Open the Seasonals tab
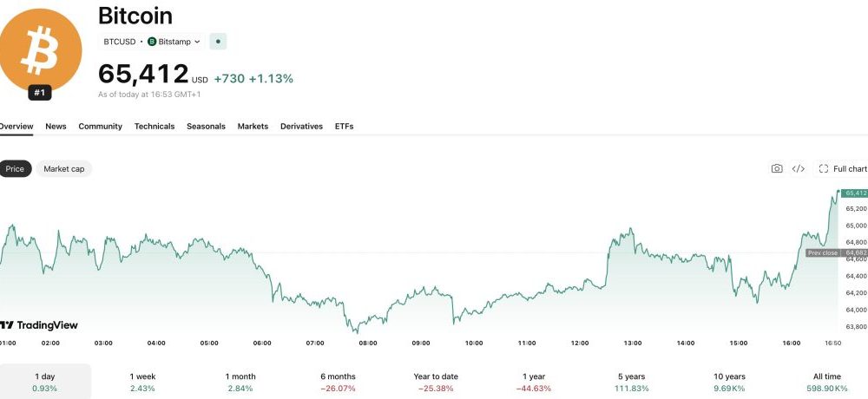Screen dimensions: 868x399 [x=206, y=126]
